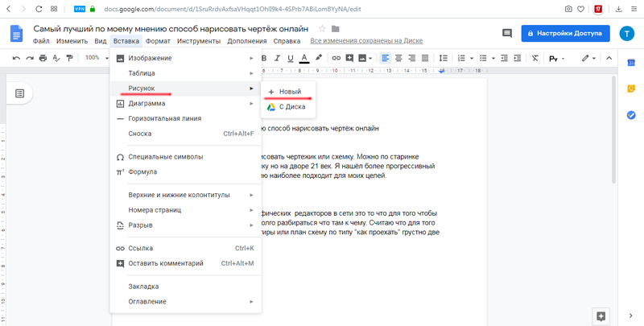
Task: Open the Справка menu
Action: click(287, 41)
